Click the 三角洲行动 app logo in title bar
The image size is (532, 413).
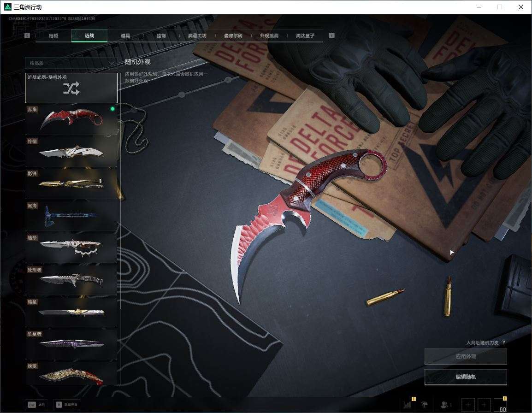tap(7, 7)
